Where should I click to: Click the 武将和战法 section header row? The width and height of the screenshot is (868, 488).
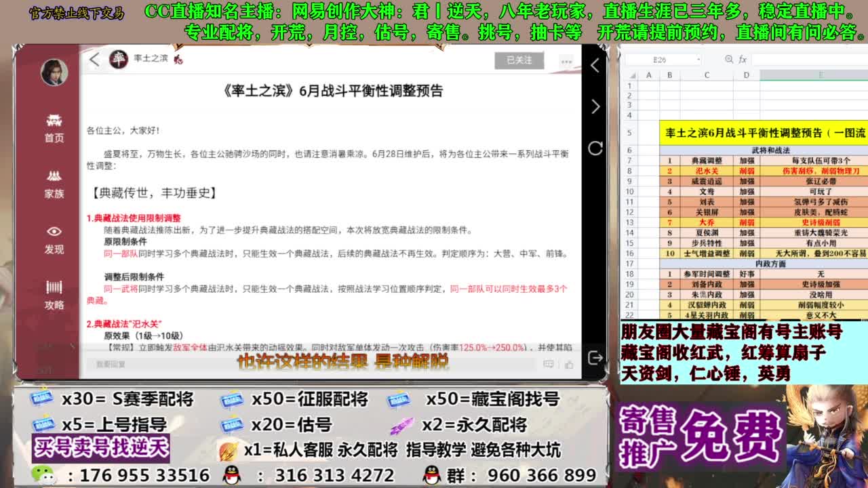click(x=764, y=150)
